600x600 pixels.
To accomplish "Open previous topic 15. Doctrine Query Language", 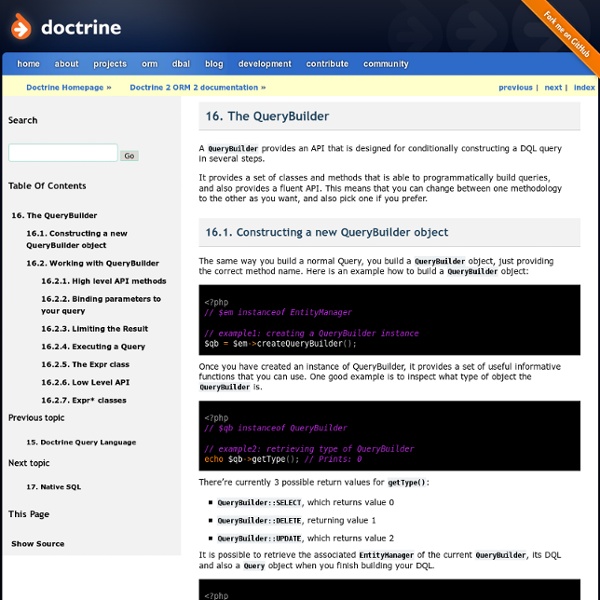I will (81, 442).
